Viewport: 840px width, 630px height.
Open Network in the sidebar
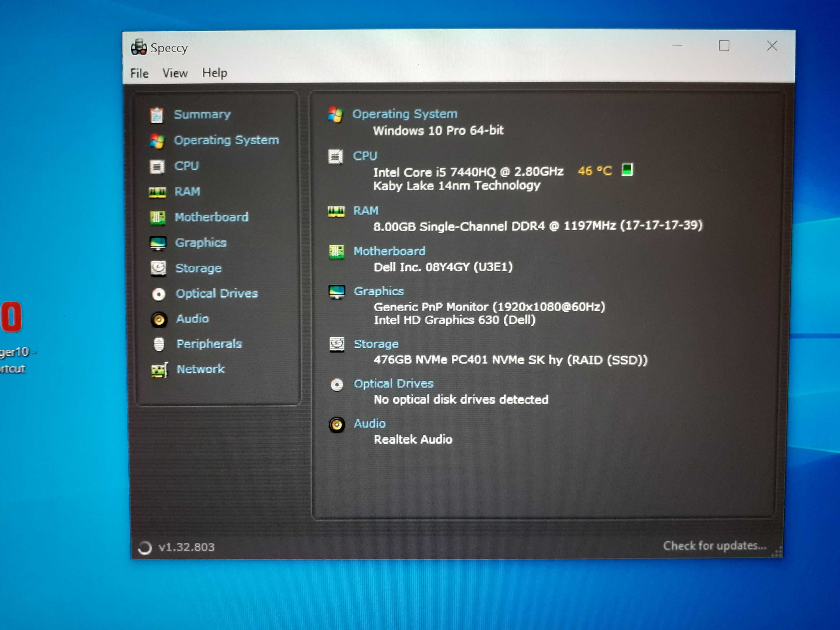click(x=200, y=369)
